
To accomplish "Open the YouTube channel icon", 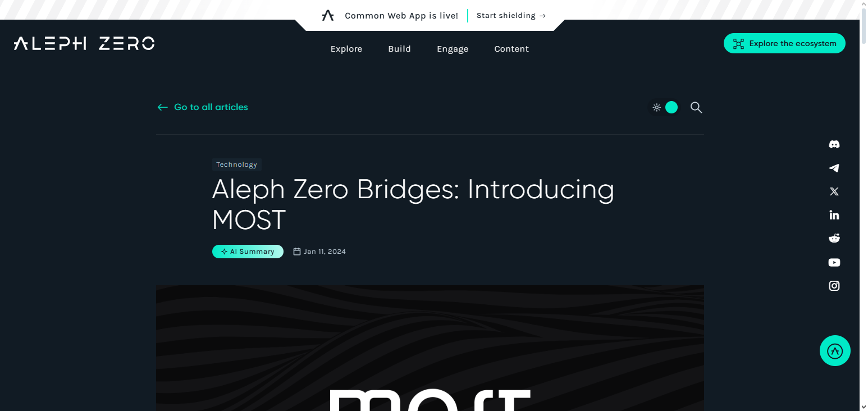I will tap(834, 262).
